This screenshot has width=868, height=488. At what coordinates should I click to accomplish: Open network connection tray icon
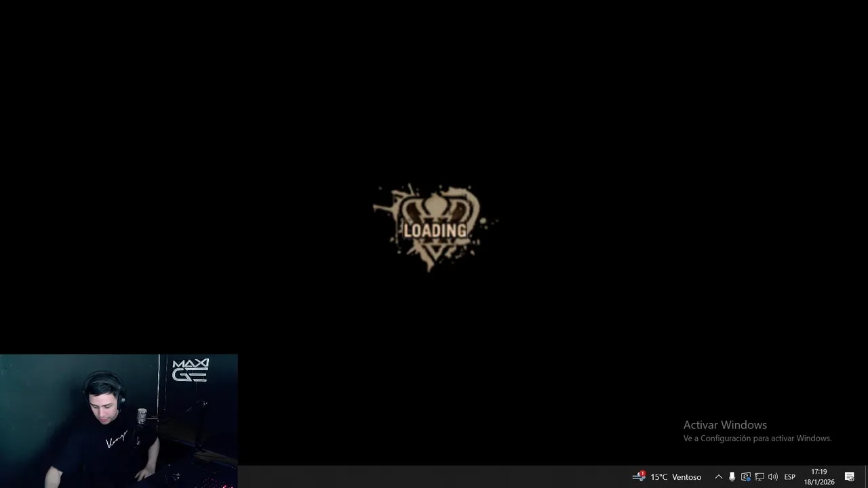[759, 477]
